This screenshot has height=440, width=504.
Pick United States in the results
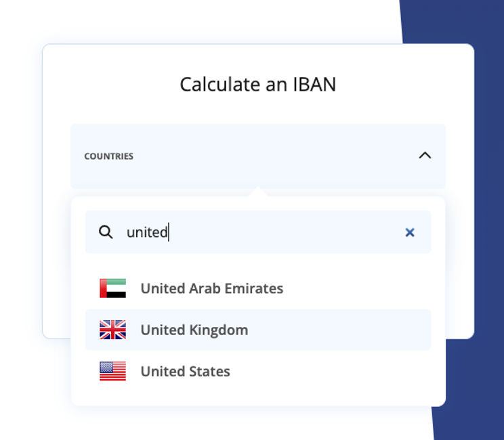click(185, 371)
